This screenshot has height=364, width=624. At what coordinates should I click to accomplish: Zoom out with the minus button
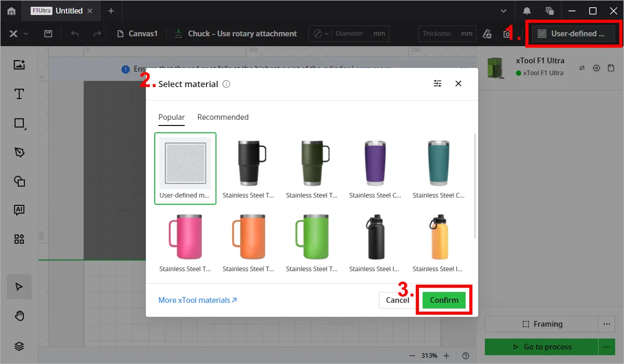(412, 356)
